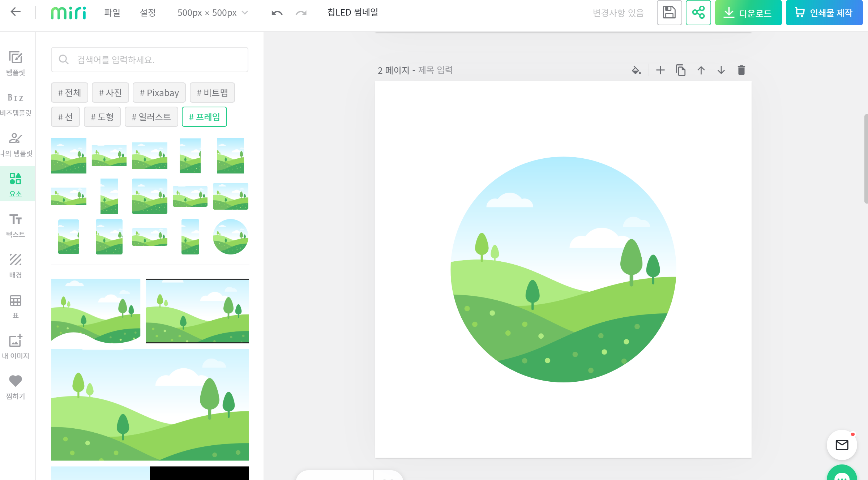Image resolution: width=868 pixels, height=480 pixels.
Task: Open the 파일 menu
Action: (112, 13)
